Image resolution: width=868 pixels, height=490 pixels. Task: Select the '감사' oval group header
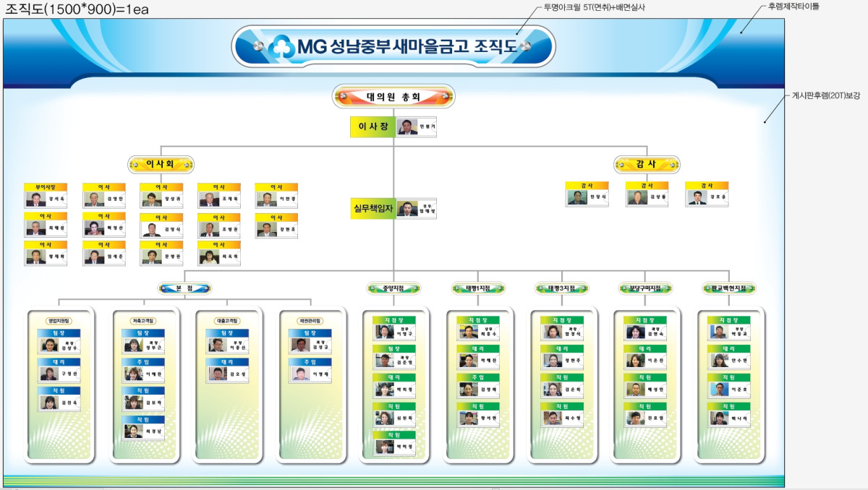647,165
